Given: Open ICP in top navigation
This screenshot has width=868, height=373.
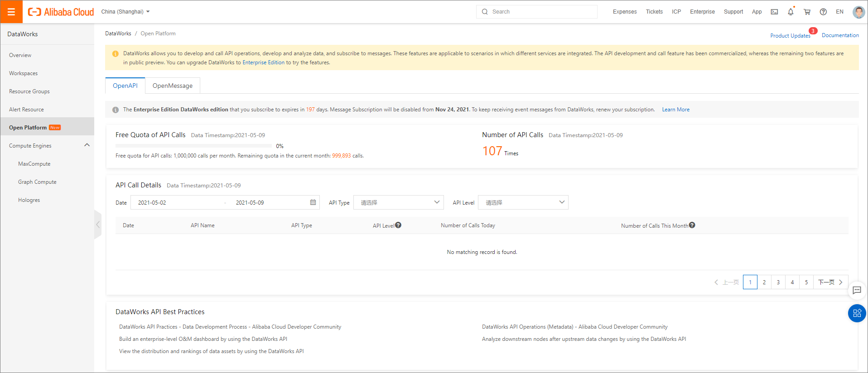Looking at the screenshot, I should pos(676,12).
